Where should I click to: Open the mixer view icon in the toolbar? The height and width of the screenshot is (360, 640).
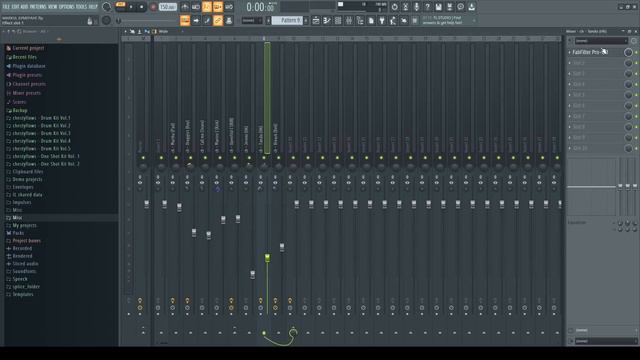[x=349, y=20]
